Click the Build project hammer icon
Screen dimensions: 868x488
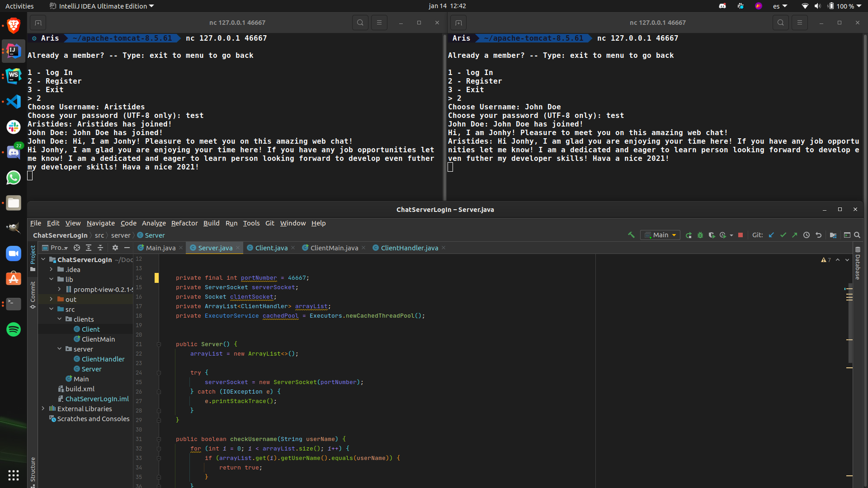[x=631, y=235]
